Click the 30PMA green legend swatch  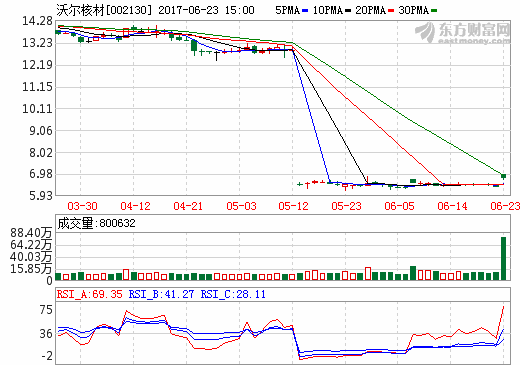pyautogui.click(x=434, y=11)
